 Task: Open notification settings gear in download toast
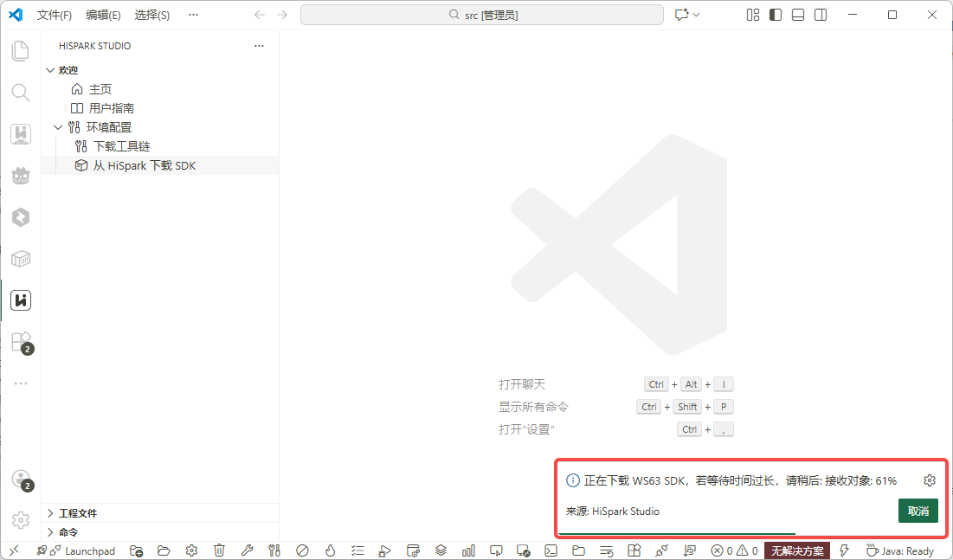[930, 481]
